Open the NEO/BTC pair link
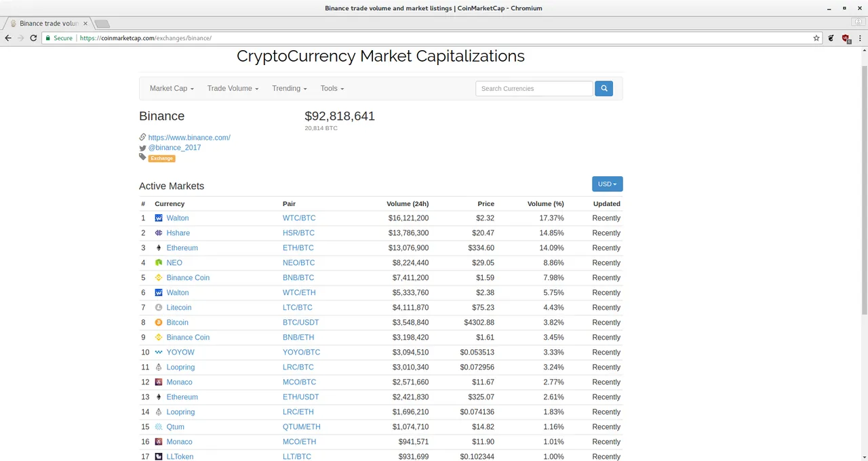This screenshot has height=461, width=868. point(299,263)
